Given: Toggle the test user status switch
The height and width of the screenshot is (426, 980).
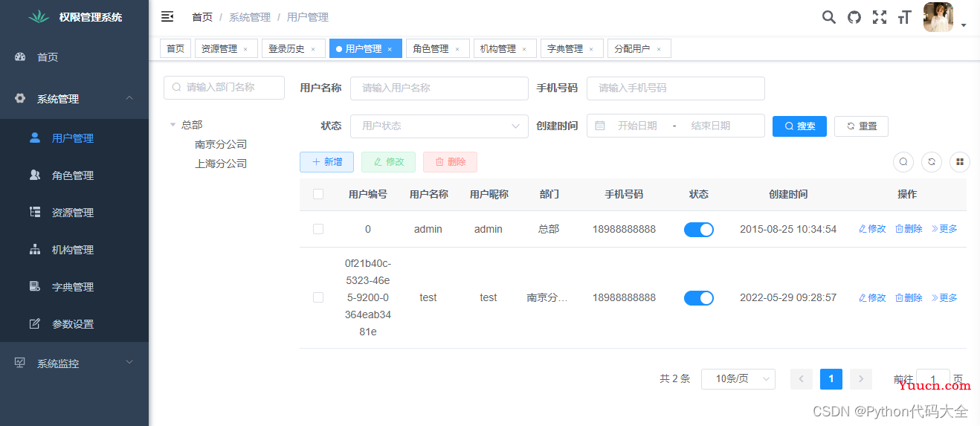Looking at the screenshot, I should coord(699,298).
